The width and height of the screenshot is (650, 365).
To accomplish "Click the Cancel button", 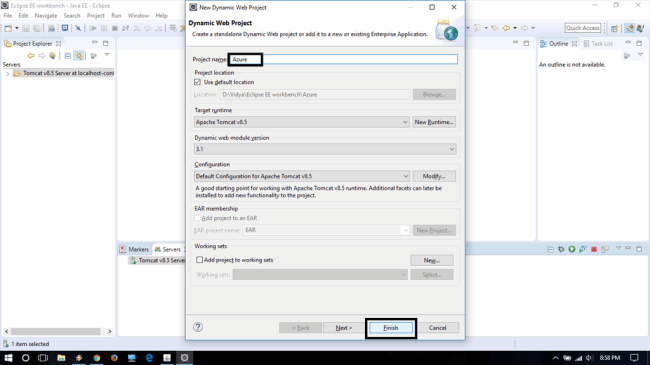I will pos(437,328).
